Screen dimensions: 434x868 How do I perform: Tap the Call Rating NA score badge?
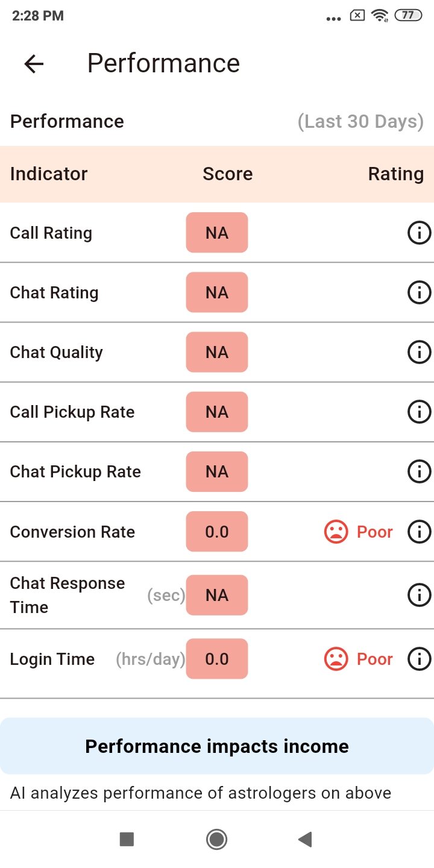(x=217, y=233)
